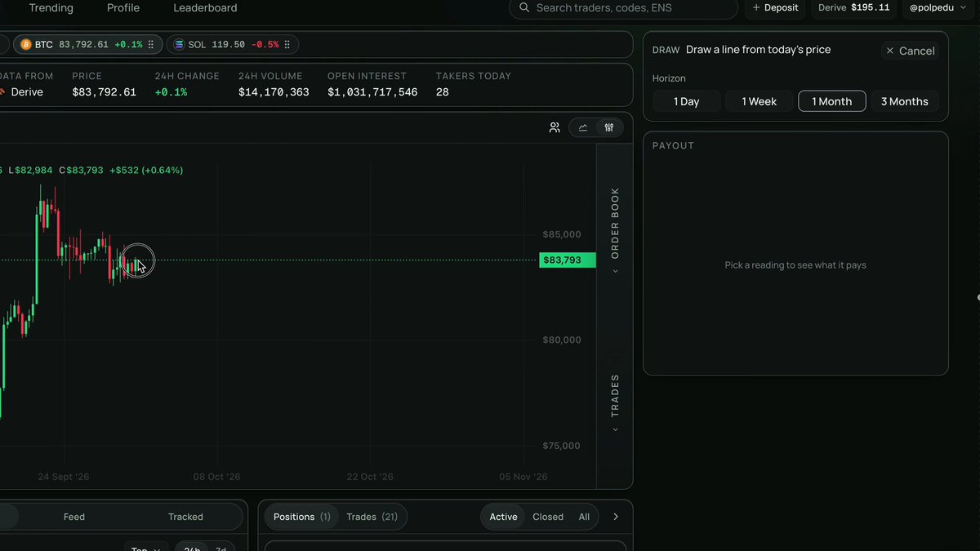The width and height of the screenshot is (980, 551).
Task: Click the Price value $83,792.61 in the stats bar
Action: [104, 92]
